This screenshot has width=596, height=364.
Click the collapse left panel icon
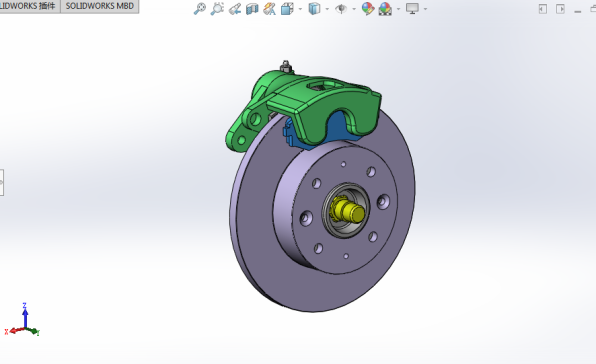pyautogui.click(x=543, y=9)
